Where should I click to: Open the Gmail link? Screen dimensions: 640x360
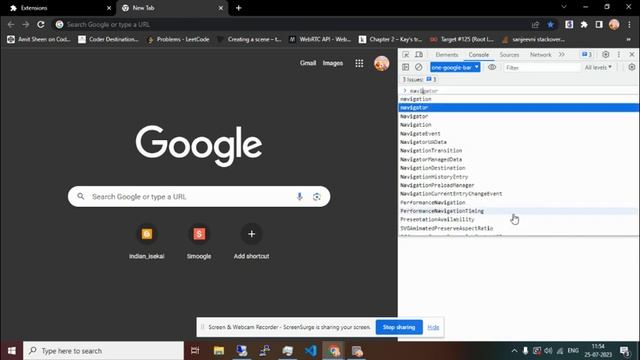tap(308, 63)
